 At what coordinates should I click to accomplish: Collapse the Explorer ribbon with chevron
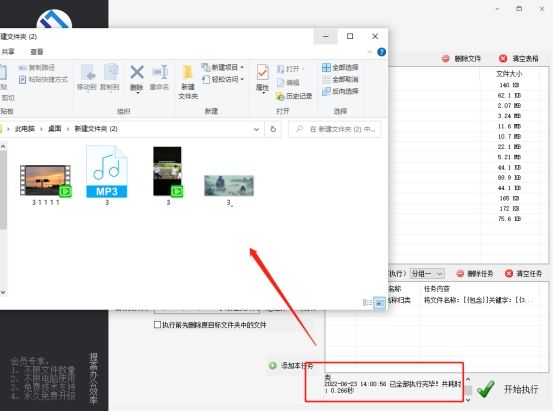tap(370, 52)
